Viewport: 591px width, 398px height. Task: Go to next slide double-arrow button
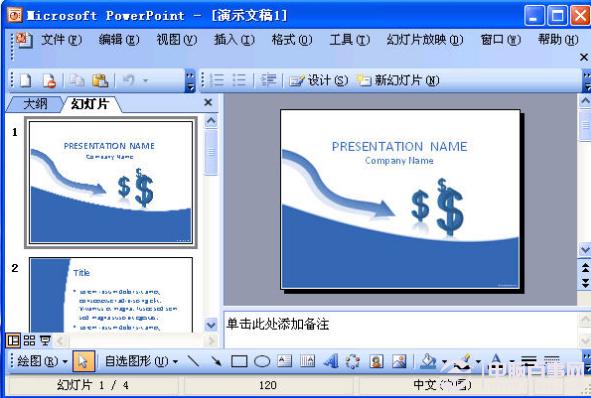(x=585, y=283)
